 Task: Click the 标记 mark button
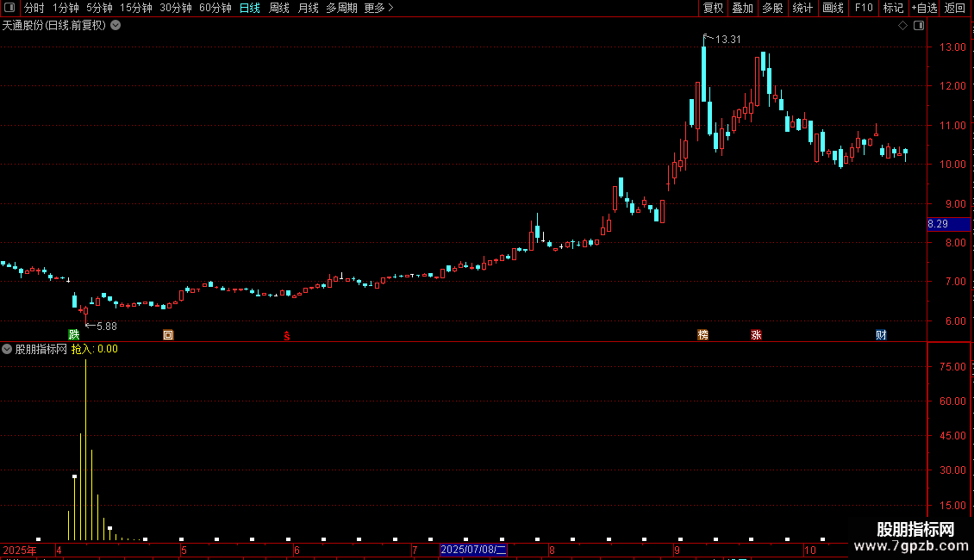click(893, 8)
